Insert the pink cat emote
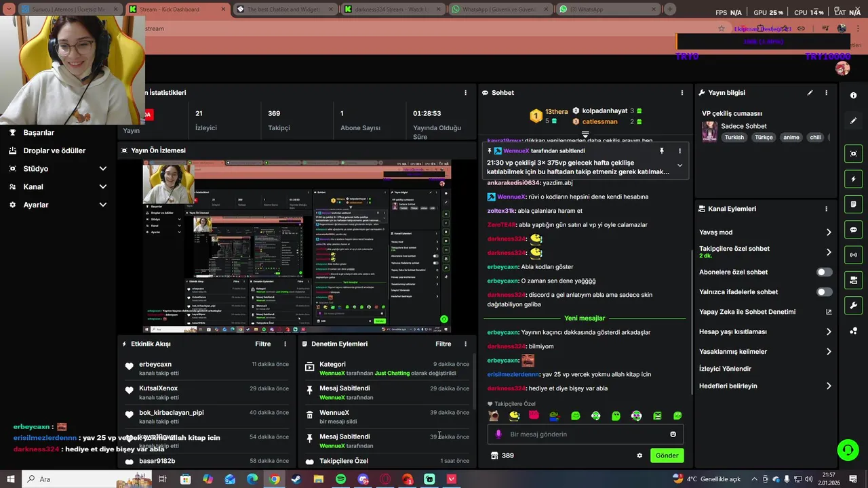This screenshot has height=488, width=868. pyautogui.click(x=534, y=415)
